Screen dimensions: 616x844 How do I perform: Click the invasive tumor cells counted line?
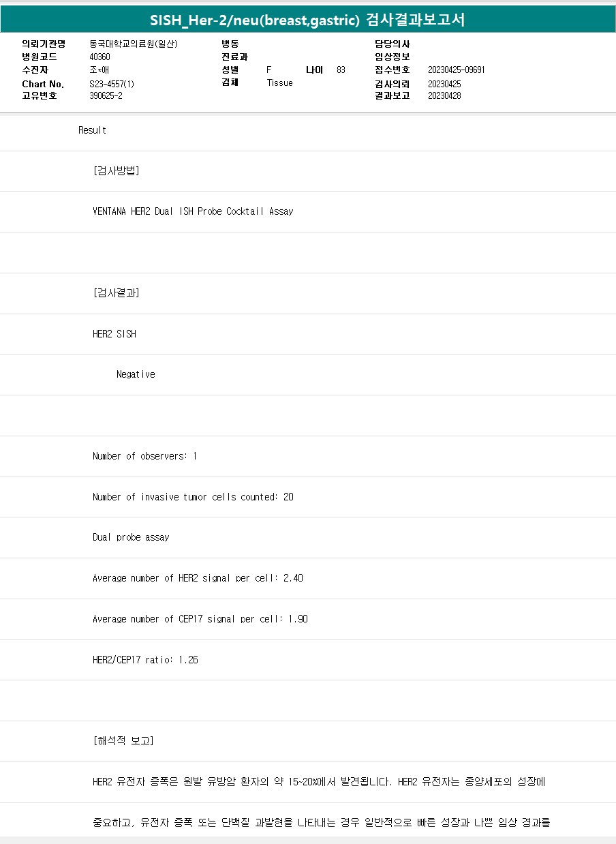click(193, 497)
